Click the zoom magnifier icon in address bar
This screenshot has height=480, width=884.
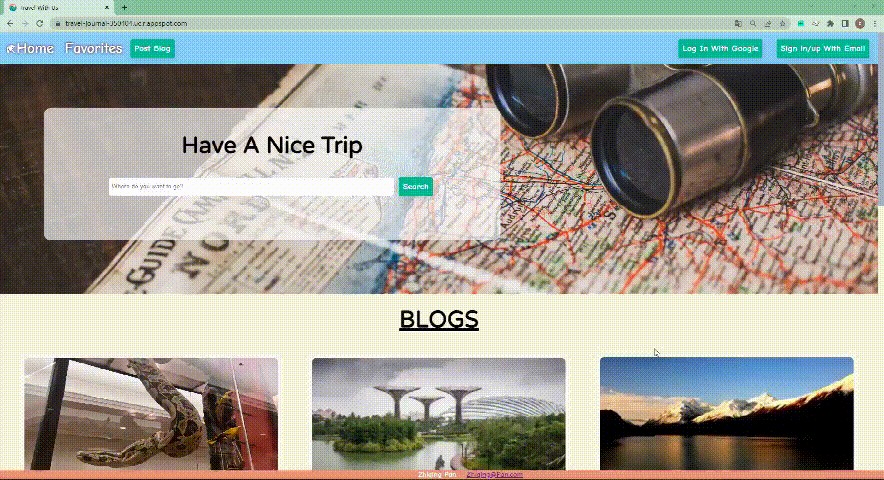click(x=753, y=24)
